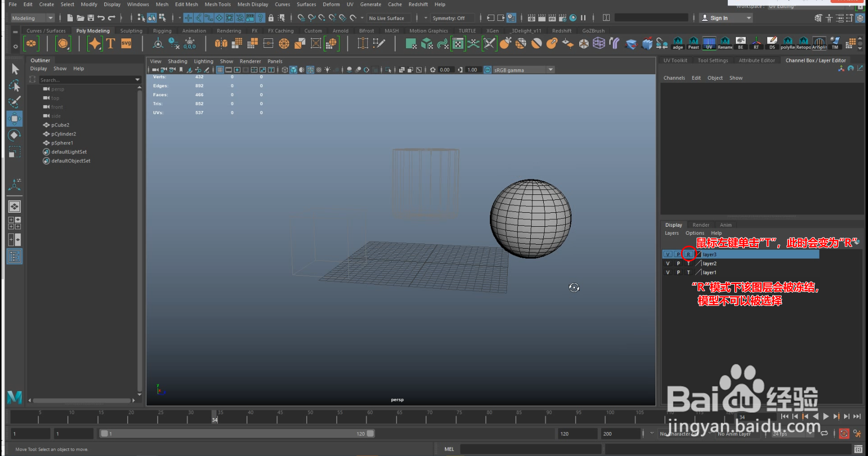Select the Select Tool arrow in toolbox

(14, 69)
